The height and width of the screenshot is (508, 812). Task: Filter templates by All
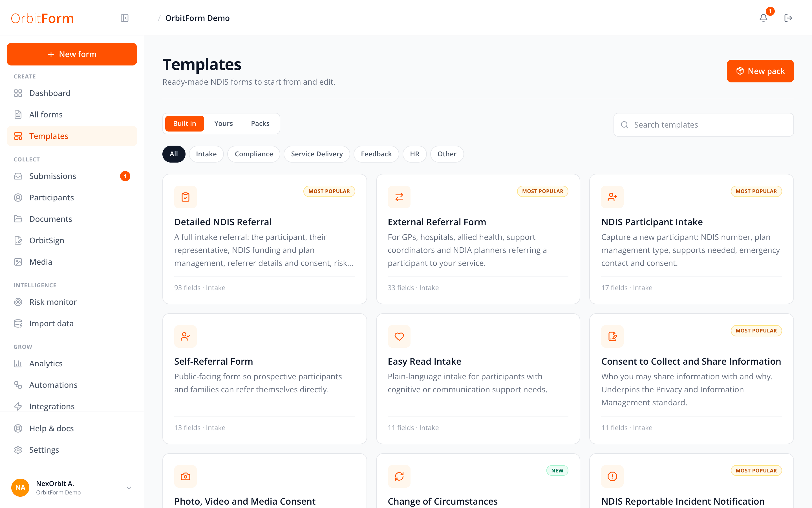[174, 154]
